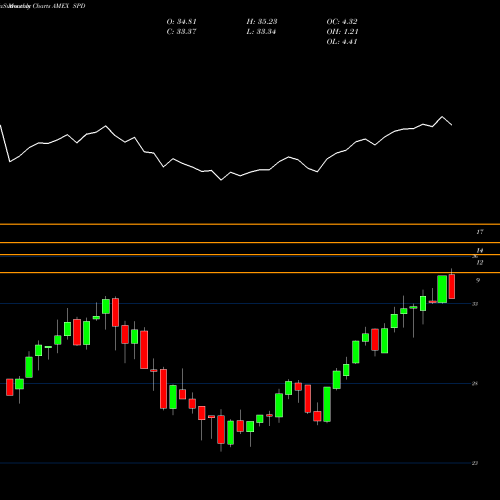The width and height of the screenshot is (500, 500).
Task: Click the last red candlestick on the chart
Action: [452, 286]
